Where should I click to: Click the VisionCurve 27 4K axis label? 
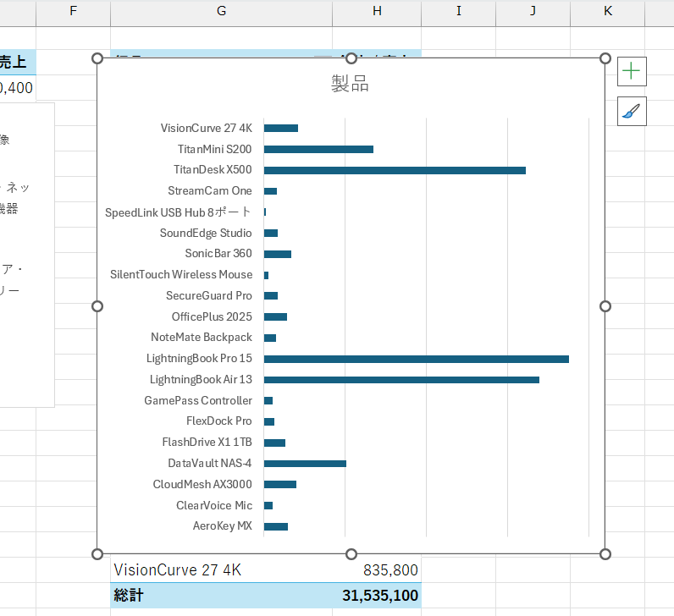pyautogui.click(x=207, y=128)
